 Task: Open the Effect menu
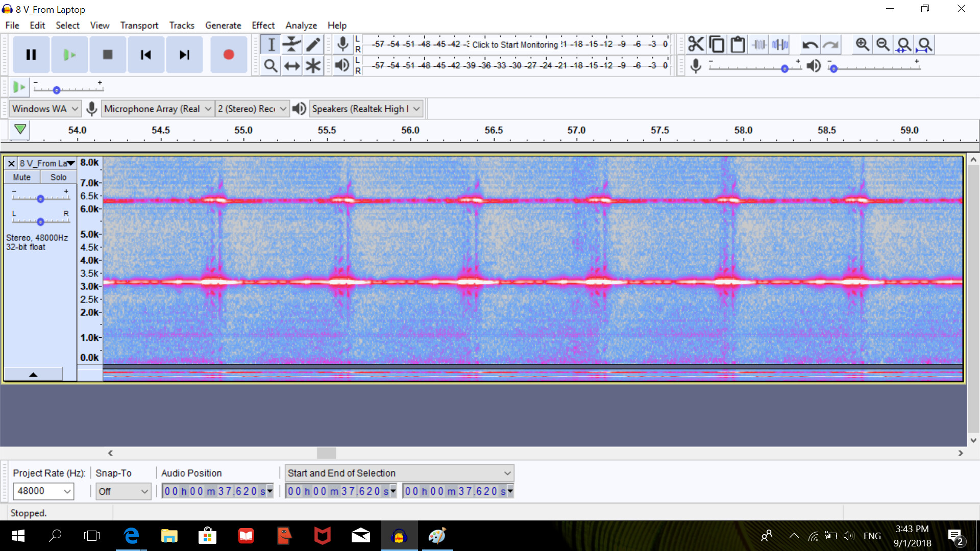coord(263,25)
